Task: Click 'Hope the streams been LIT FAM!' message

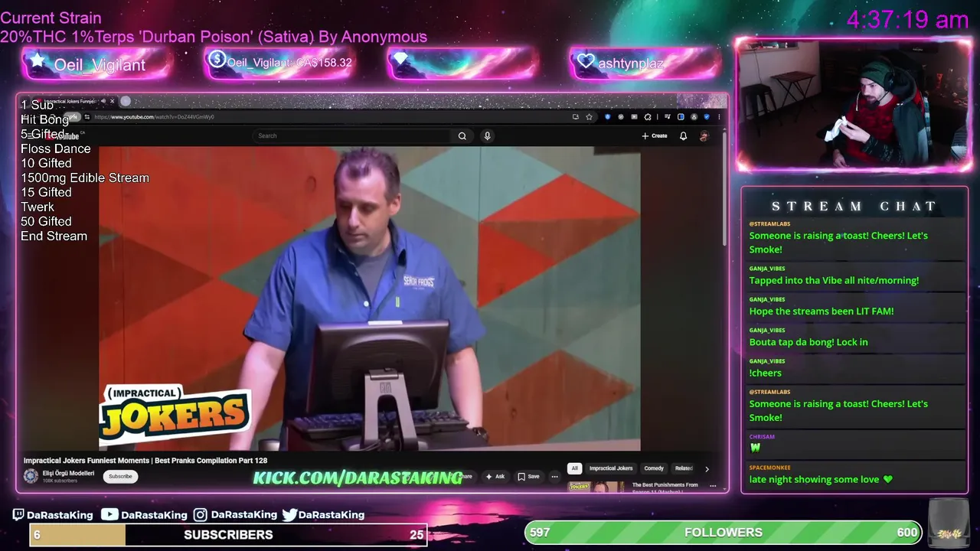Action: coord(822,311)
